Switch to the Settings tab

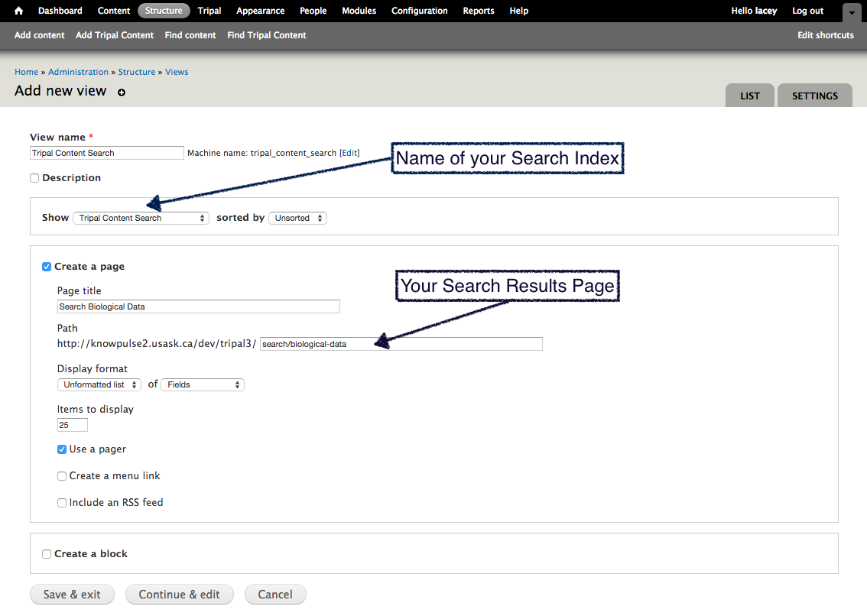(814, 96)
